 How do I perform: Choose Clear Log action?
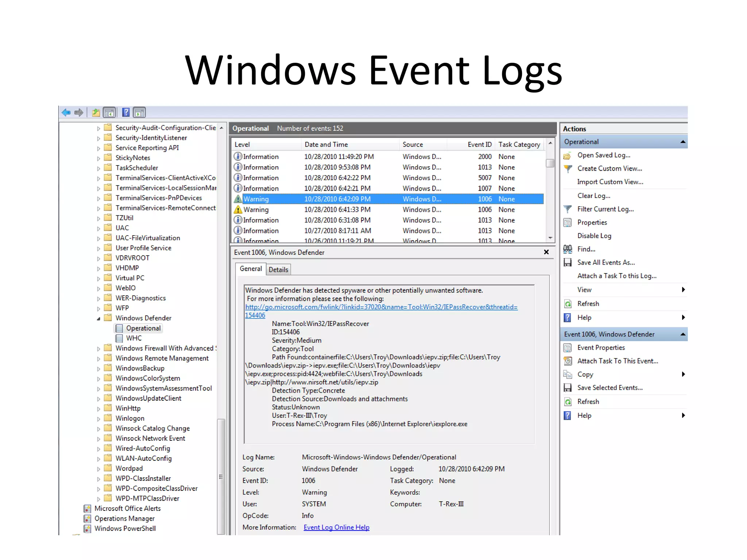593,196
